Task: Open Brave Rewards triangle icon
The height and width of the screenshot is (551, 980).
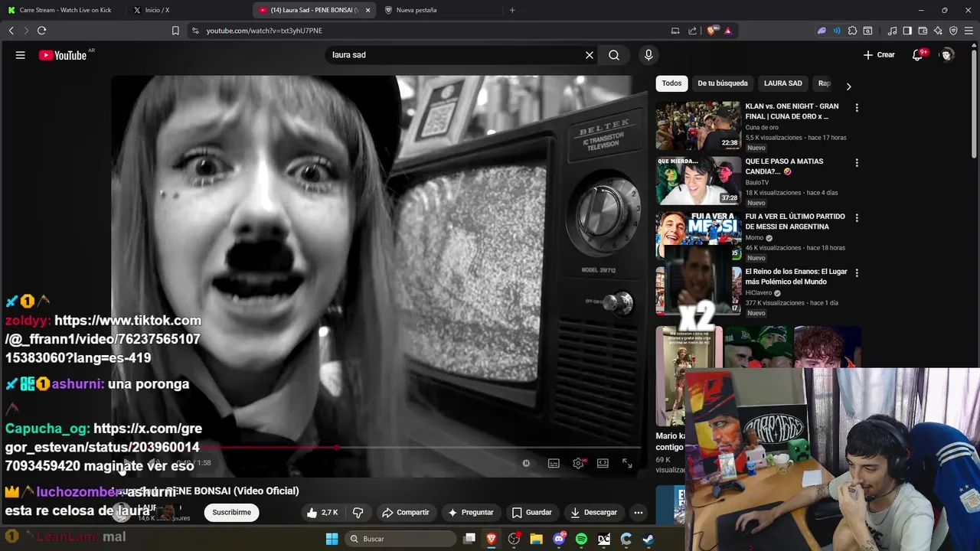Action: (x=727, y=31)
